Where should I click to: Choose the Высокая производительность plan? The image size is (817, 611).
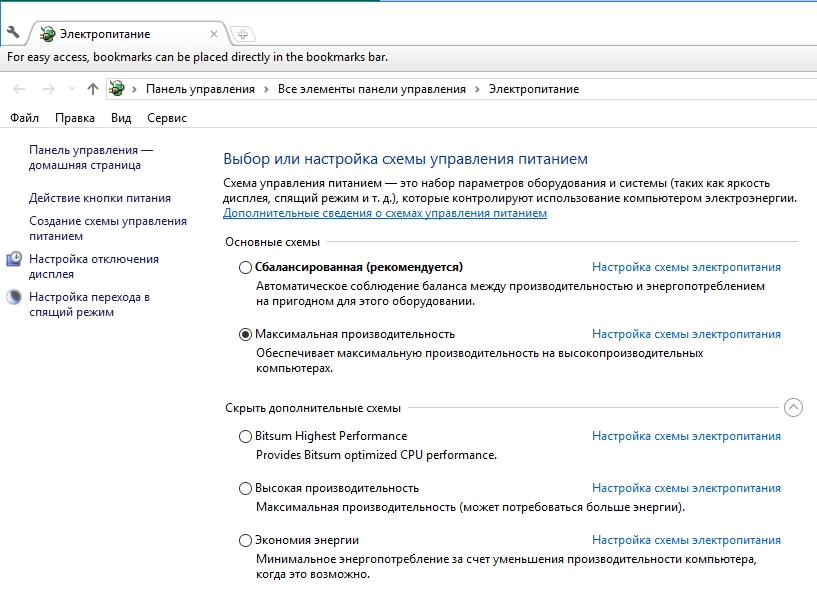pos(246,488)
